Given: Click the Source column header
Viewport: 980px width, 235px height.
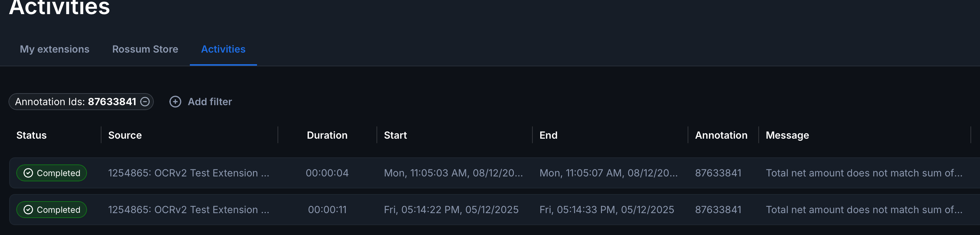Looking at the screenshot, I should tap(125, 135).
